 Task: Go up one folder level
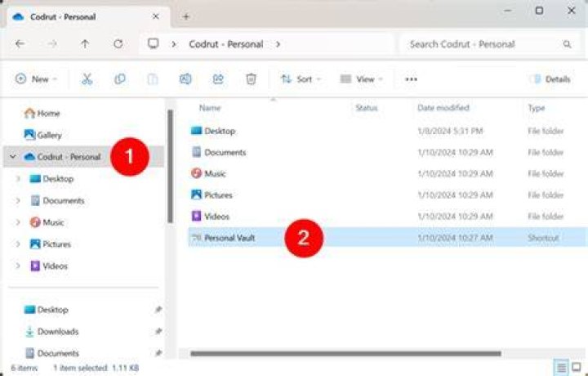point(85,44)
